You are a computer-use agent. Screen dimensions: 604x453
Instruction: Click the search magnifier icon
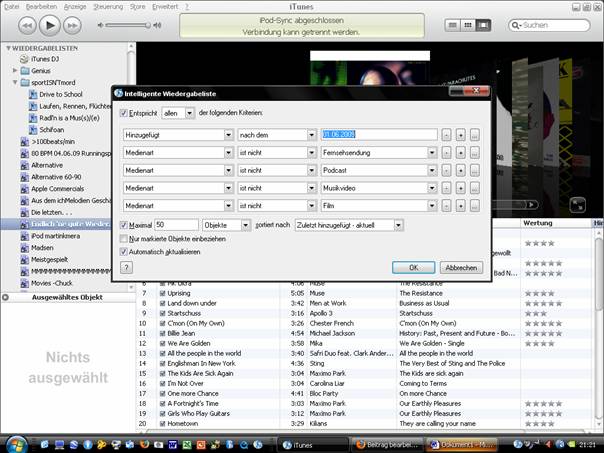point(515,25)
